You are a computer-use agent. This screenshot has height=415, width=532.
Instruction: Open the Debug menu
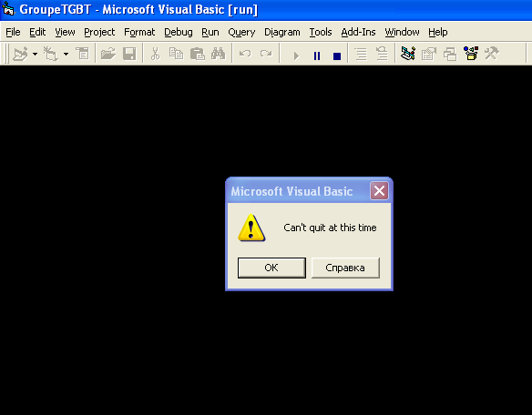[x=179, y=32]
